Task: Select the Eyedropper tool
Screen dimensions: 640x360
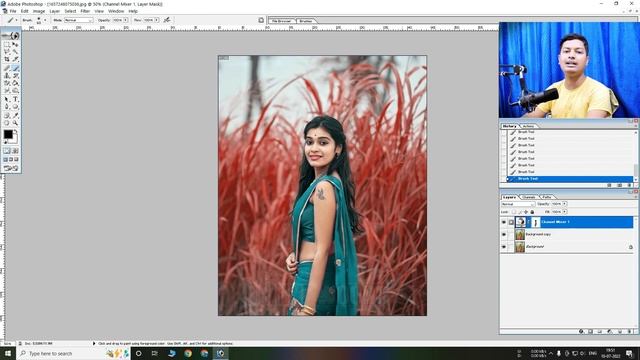Action: point(15,115)
